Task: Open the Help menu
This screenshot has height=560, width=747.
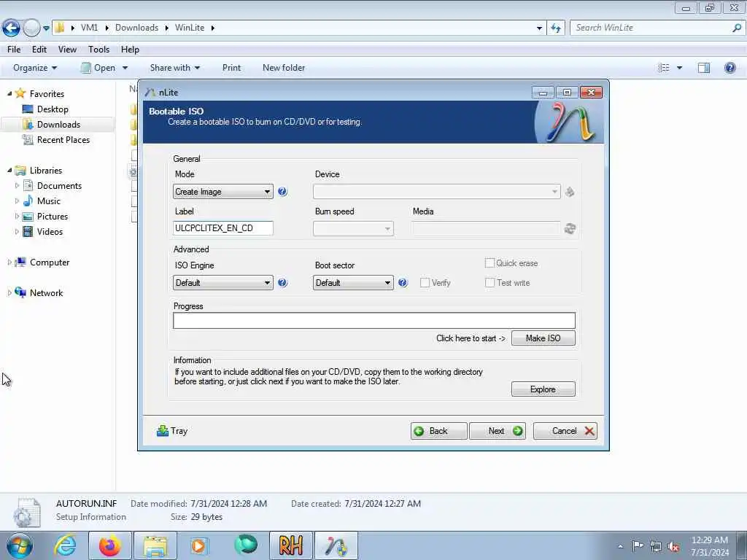Action: [x=130, y=50]
